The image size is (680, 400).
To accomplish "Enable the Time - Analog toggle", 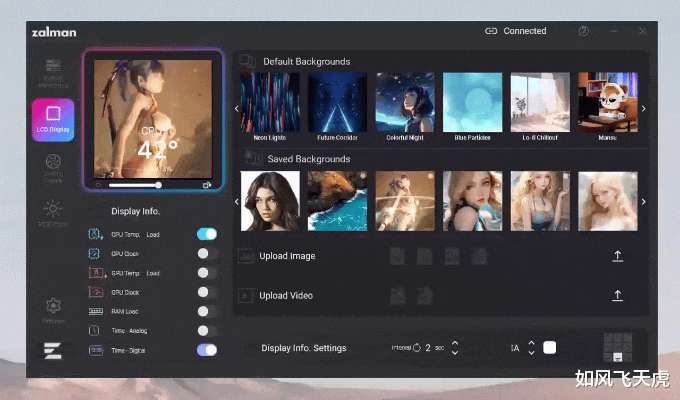I will pyautogui.click(x=207, y=330).
